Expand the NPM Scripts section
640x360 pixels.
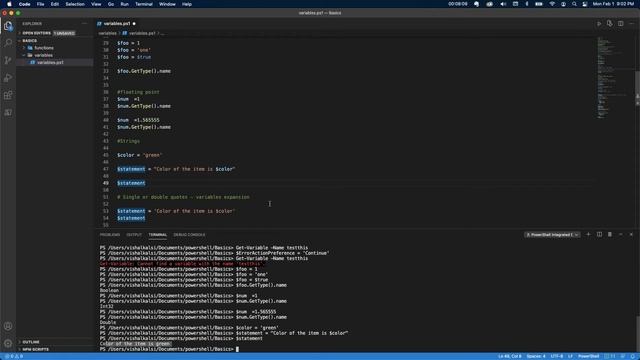tap(36, 349)
